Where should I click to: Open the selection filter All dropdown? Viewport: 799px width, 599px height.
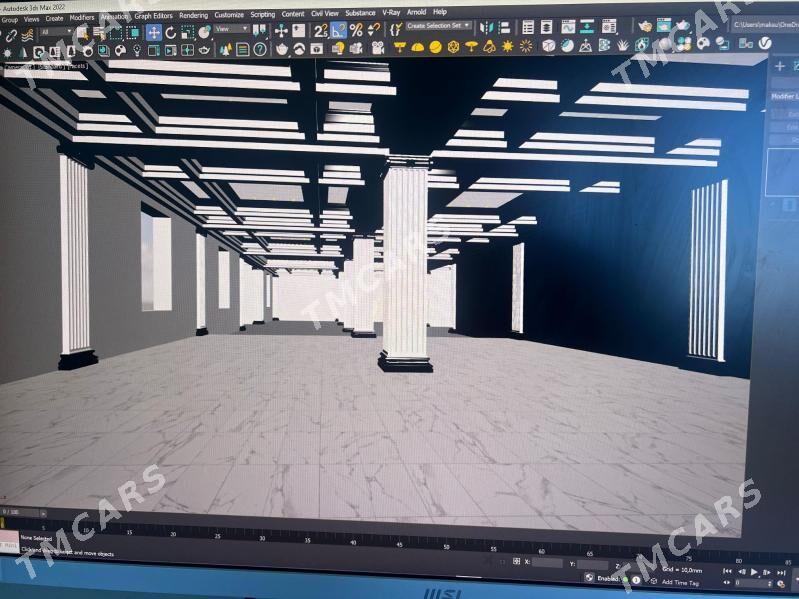(x=56, y=32)
